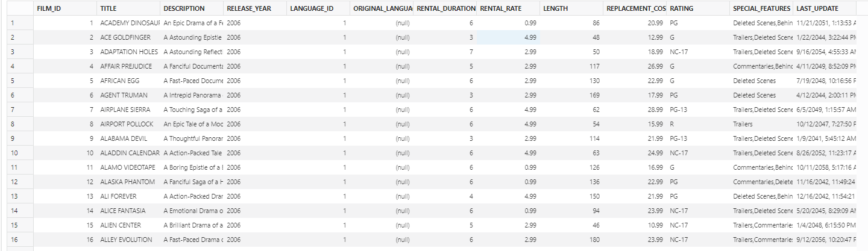
Task: Select the SPECIAL_FEATURES column header
Action: (x=761, y=8)
